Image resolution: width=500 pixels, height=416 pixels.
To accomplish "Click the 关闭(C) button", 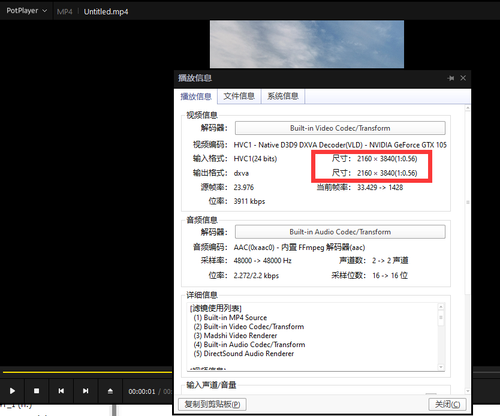I will [447, 404].
